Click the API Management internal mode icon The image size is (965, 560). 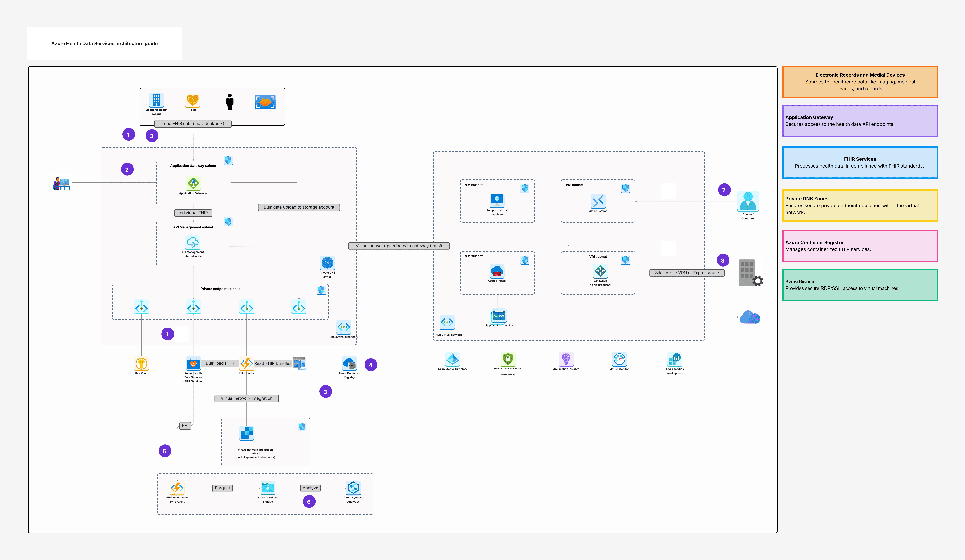tap(193, 243)
